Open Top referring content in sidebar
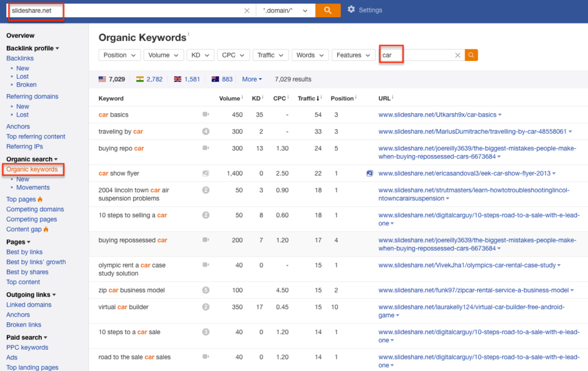Viewport: 588px width, 371px height. pos(36,137)
